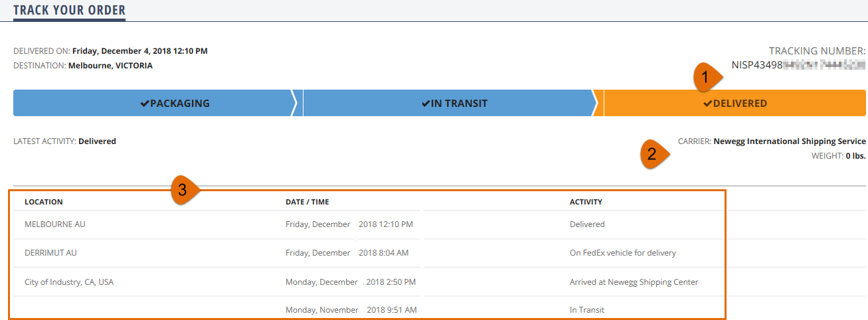Viewport: 868px width, 320px height.
Task: Click the Delivered checkmark icon
Action: pos(707,104)
